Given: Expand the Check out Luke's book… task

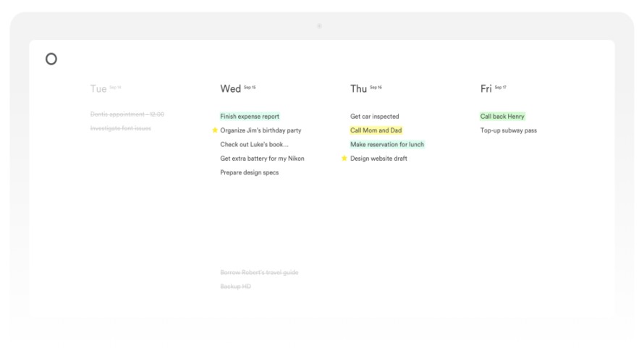Looking at the screenshot, I should coord(254,145).
